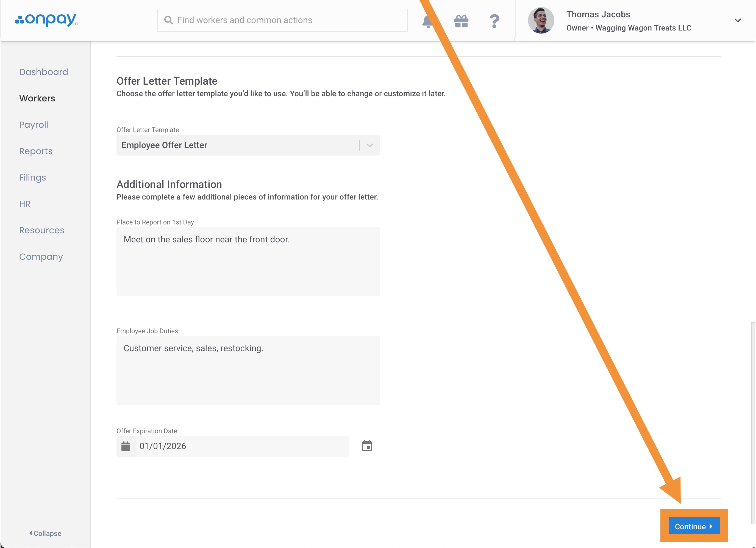Image resolution: width=756 pixels, height=548 pixels.
Task: Go to Dashboard in the sidebar
Action: [x=43, y=72]
